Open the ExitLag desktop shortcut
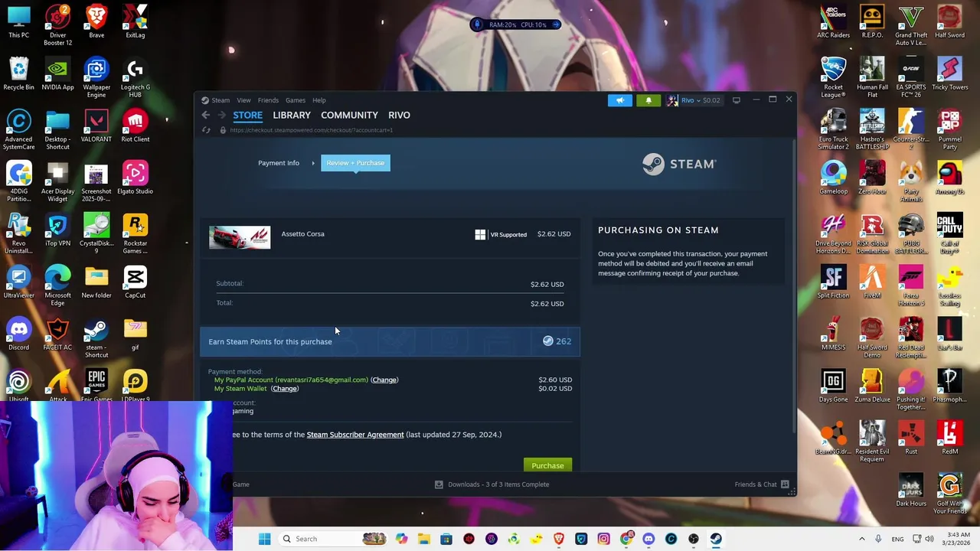Screen dimensions: 980x551 [x=136, y=21]
